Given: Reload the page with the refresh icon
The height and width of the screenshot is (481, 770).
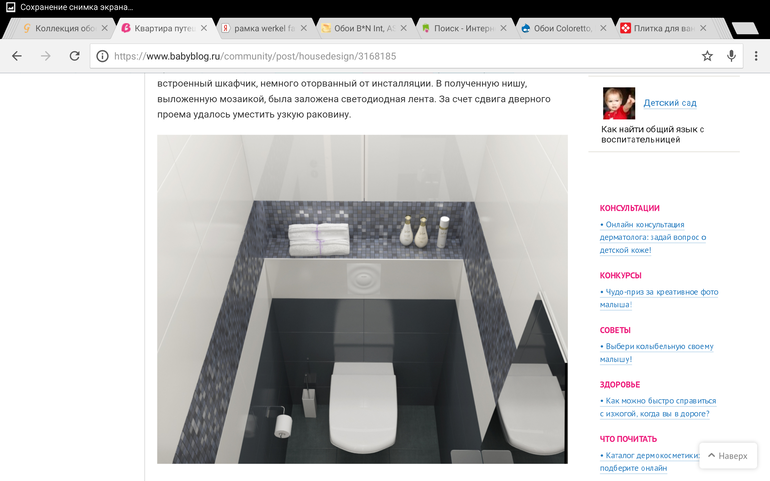Looking at the screenshot, I should 74,56.
